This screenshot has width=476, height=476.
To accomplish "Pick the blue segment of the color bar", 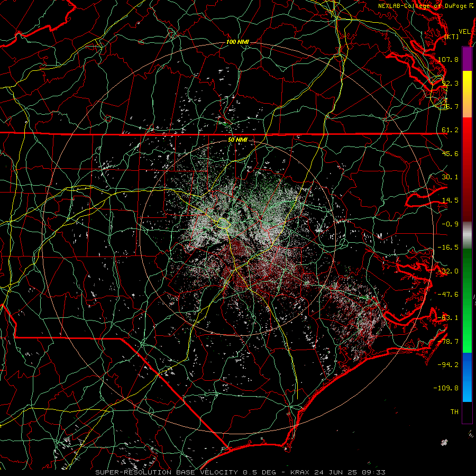I will [x=467, y=377].
